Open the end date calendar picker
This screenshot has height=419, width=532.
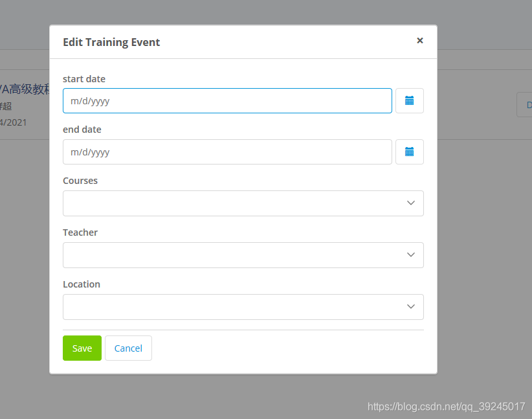coord(409,152)
